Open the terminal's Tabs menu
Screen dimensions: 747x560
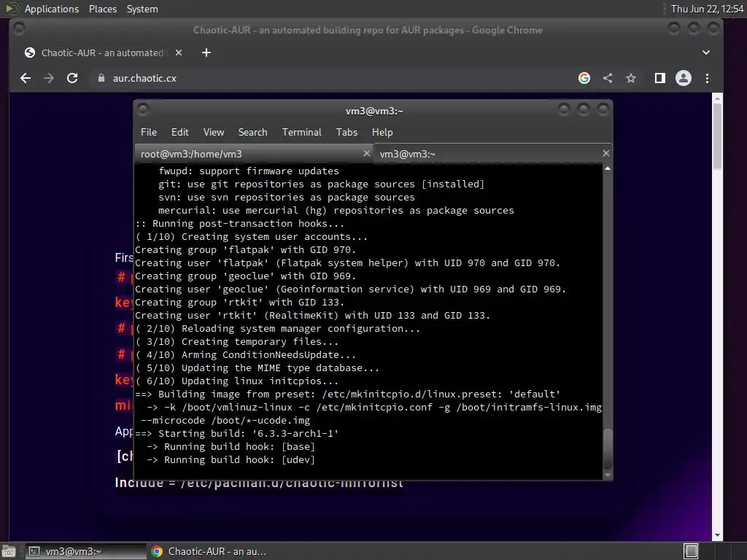[347, 133]
